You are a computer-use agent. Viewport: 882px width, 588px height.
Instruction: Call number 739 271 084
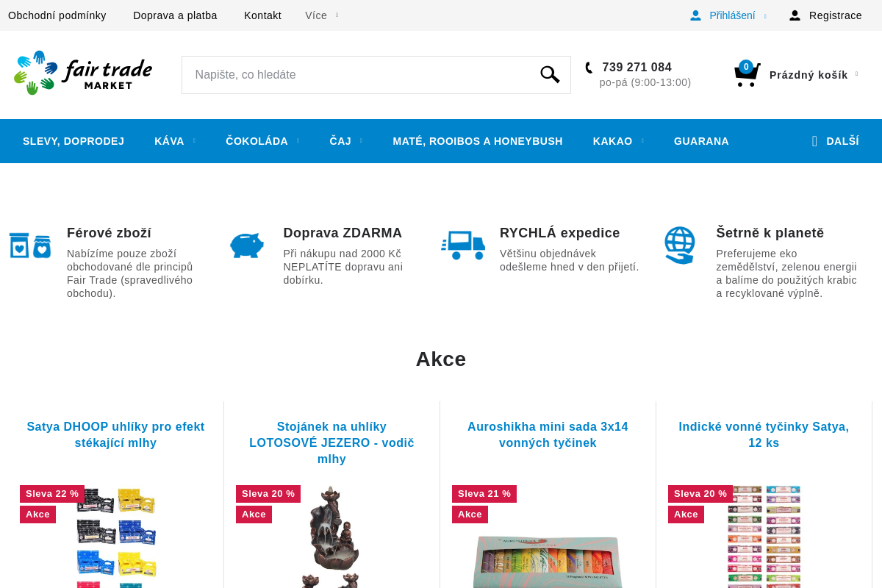pos(637,68)
